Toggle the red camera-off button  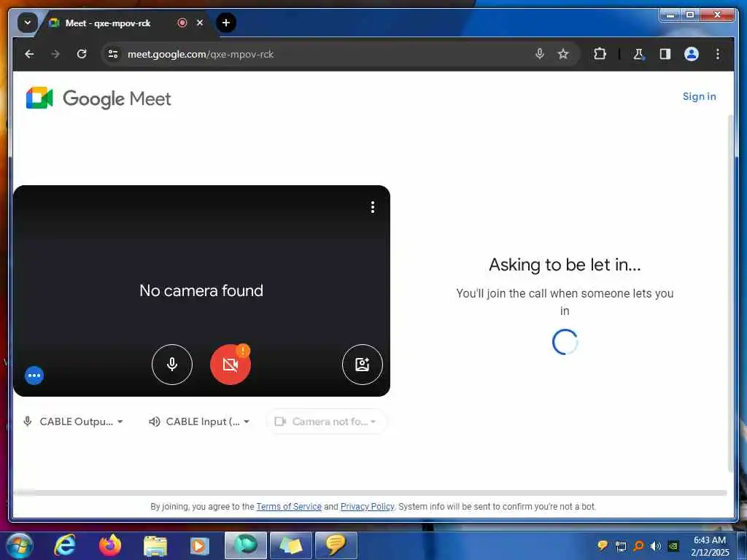pos(230,365)
